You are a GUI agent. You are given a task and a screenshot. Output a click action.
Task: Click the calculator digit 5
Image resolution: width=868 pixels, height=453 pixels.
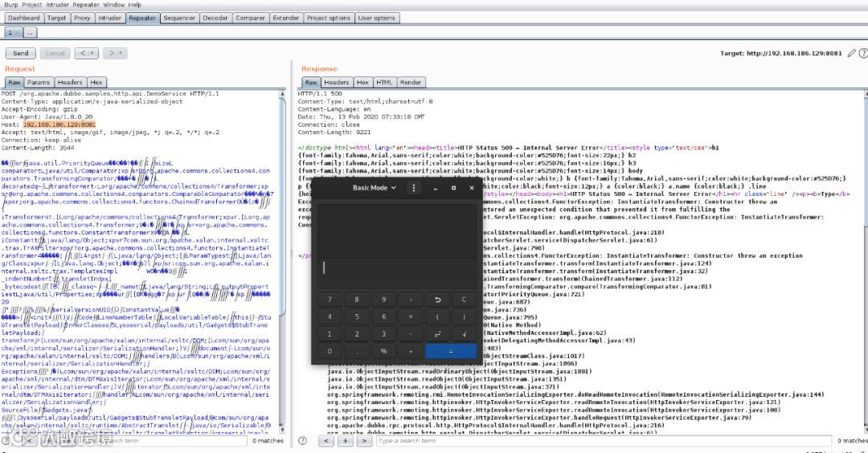click(357, 316)
